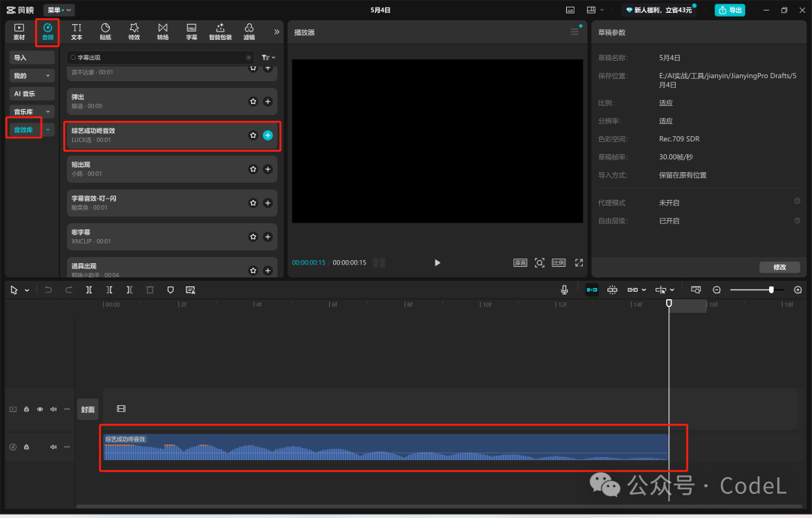Favorite the 字幕音效-叮~闪 sound

click(253, 203)
